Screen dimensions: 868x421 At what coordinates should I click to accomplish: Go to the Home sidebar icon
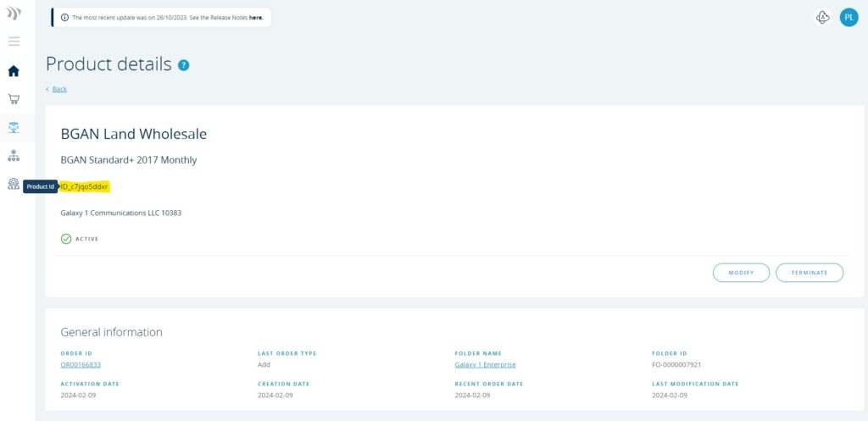[14, 71]
